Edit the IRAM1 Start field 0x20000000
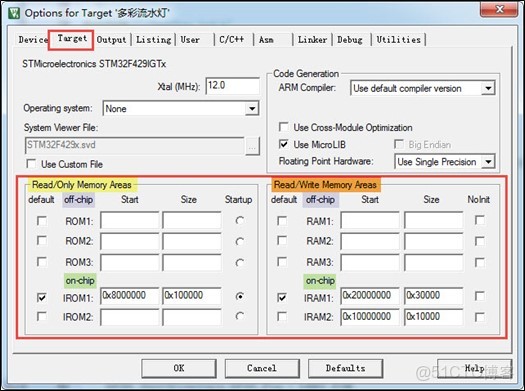525x391 pixels. pyautogui.click(x=370, y=296)
